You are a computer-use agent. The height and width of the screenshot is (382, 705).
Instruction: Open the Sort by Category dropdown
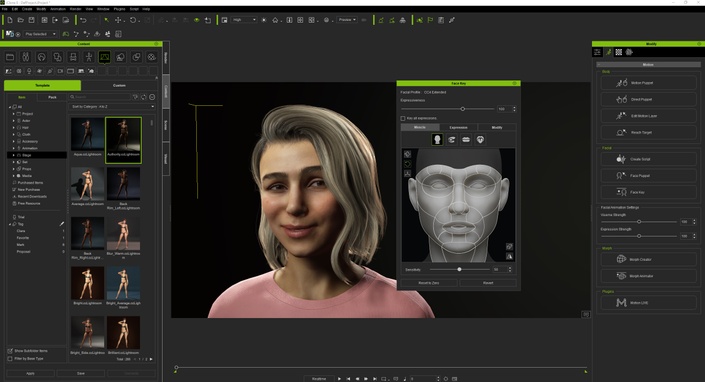tap(112, 107)
